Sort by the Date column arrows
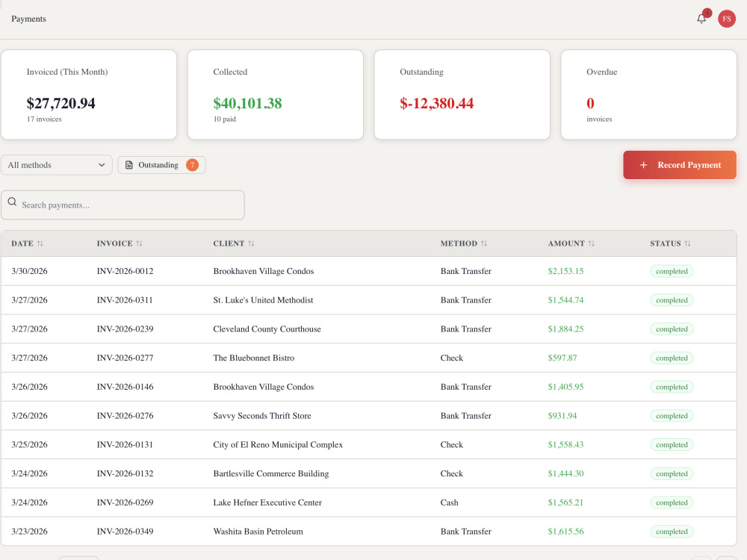The image size is (747, 560). click(40, 243)
